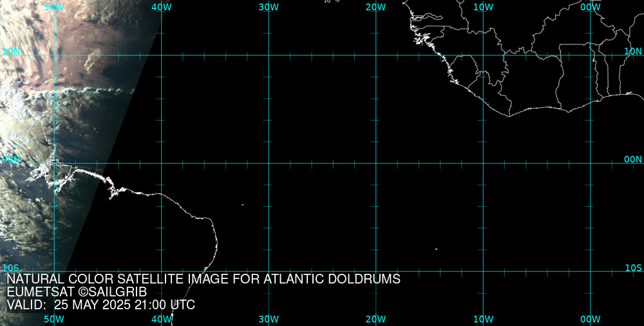Pick the 10S latitude label on the right edge
The height and width of the screenshot is (326, 644).
633,268
